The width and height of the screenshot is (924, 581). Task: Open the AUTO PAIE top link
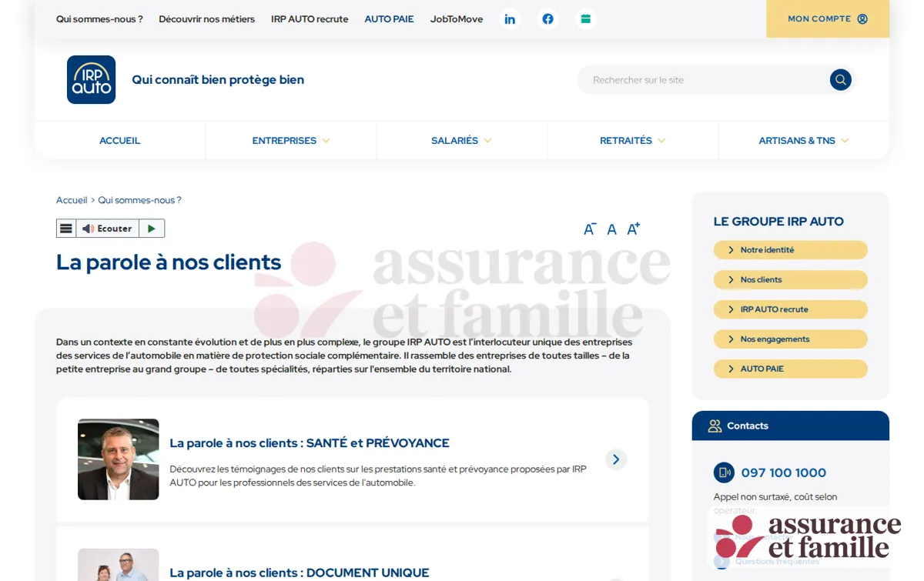pyautogui.click(x=389, y=19)
